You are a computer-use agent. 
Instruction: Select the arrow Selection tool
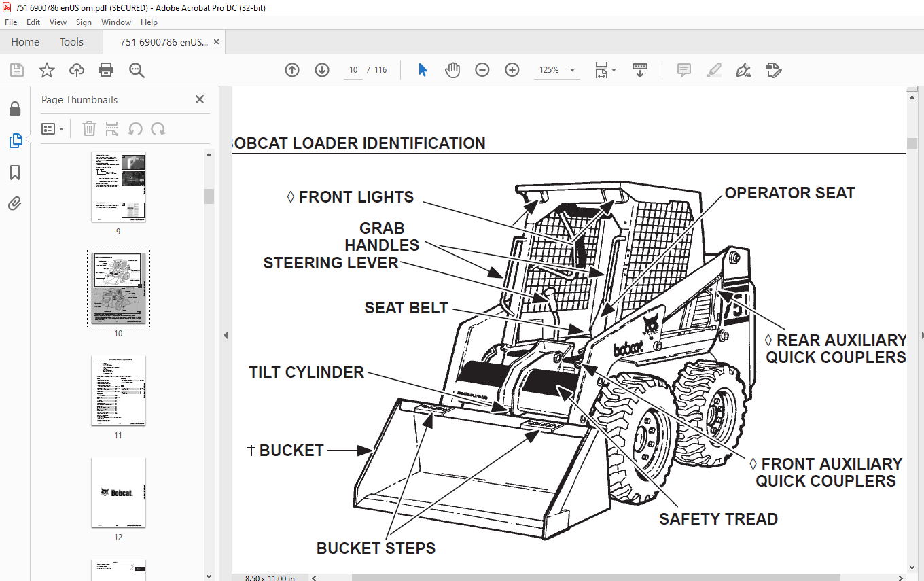[x=423, y=70]
